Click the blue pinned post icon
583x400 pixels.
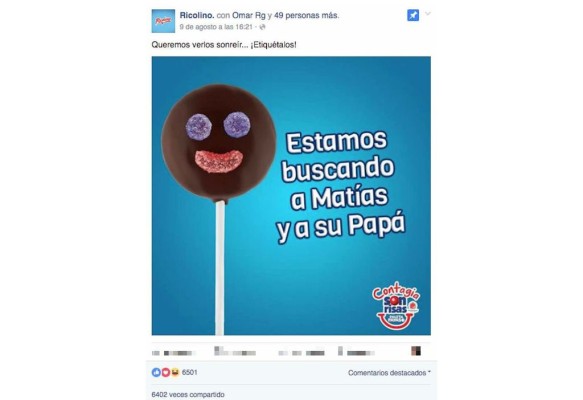[x=413, y=15]
